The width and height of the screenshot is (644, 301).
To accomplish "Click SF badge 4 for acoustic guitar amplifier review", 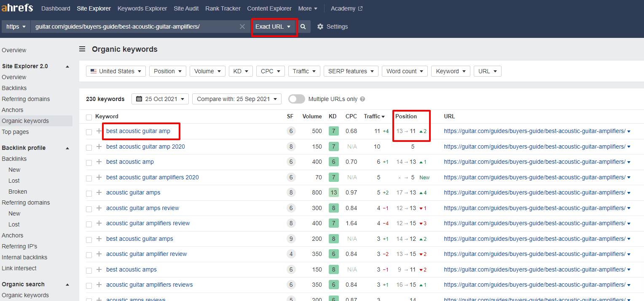I will [x=291, y=254].
